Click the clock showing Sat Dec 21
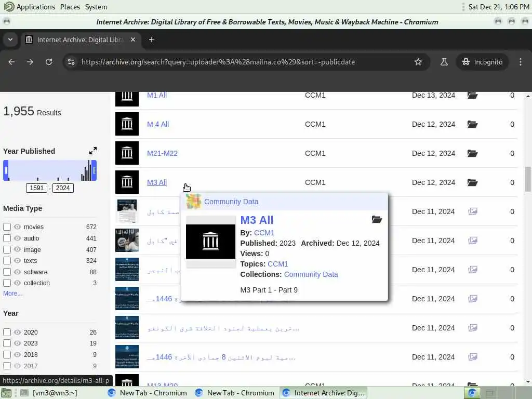 (498, 7)
